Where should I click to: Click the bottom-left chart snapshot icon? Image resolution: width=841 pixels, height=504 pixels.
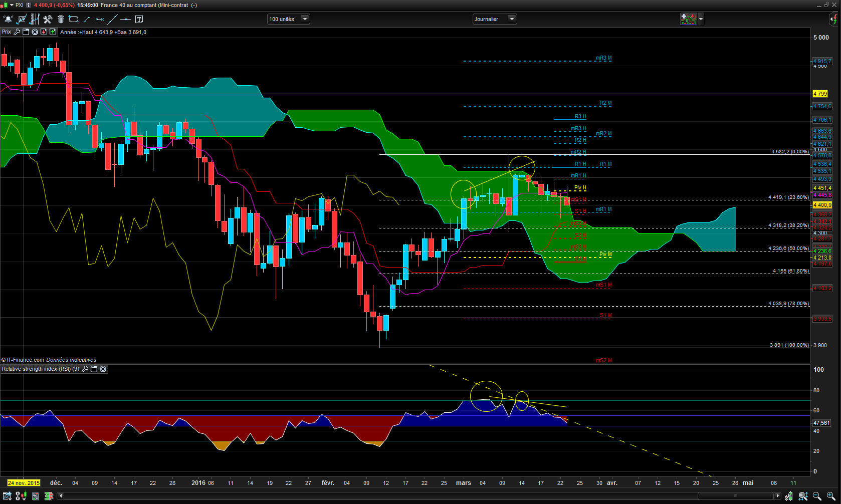click(x=8, y=496)
